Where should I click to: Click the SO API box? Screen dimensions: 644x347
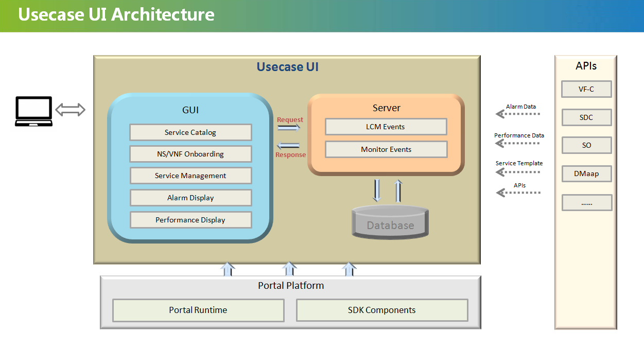pyautogui.click(x=586, y=145)
